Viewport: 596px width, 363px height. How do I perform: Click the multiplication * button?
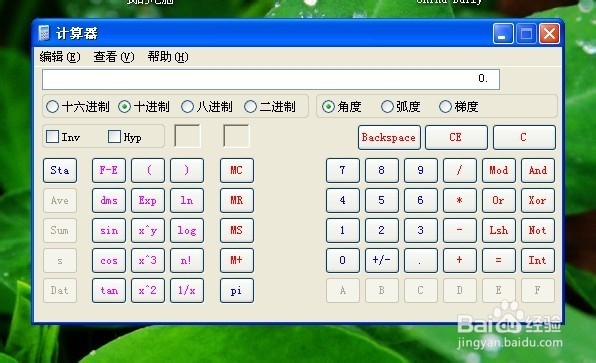(460, 200)
